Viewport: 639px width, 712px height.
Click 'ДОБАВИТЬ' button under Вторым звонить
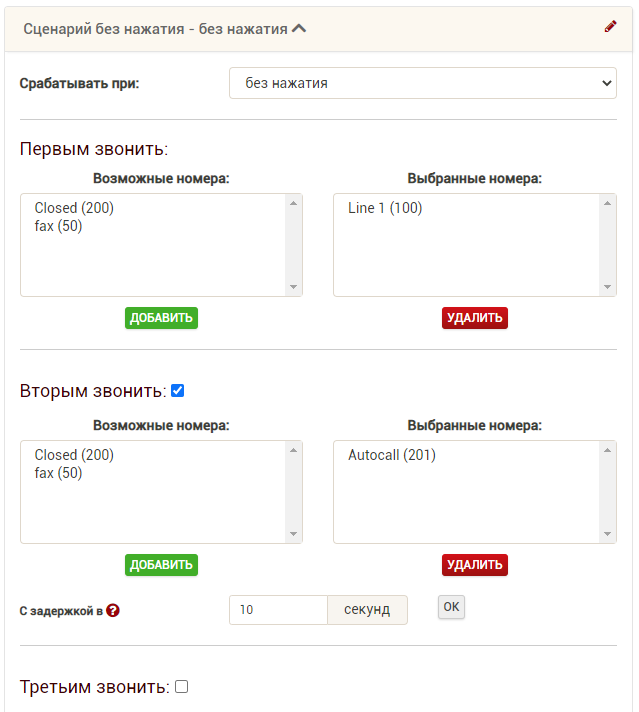161,565
